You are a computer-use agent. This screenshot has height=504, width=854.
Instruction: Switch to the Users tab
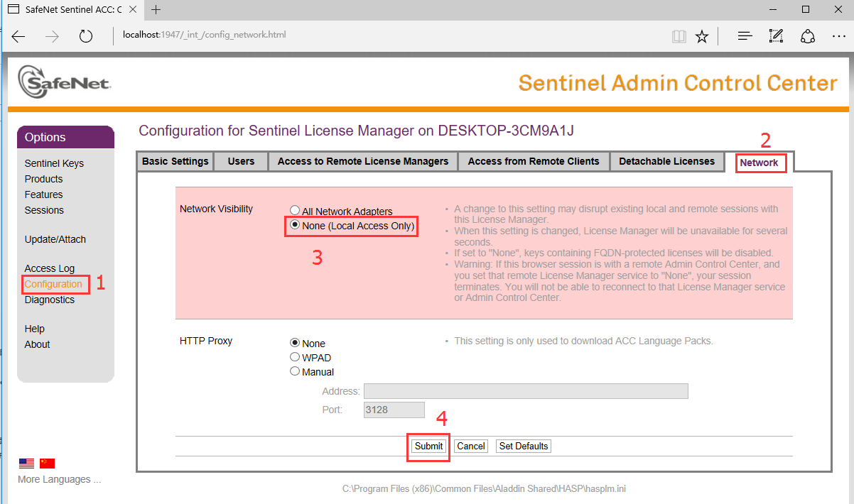(241, 161)
